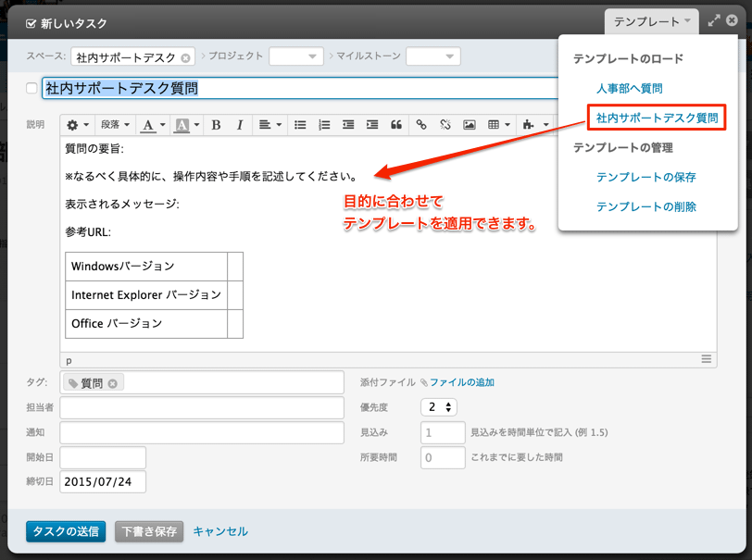The width and height of the screenshot is (752, 560).
Task: Open the plugin puzzle-piece menu
Action: [x=535, y=125]
